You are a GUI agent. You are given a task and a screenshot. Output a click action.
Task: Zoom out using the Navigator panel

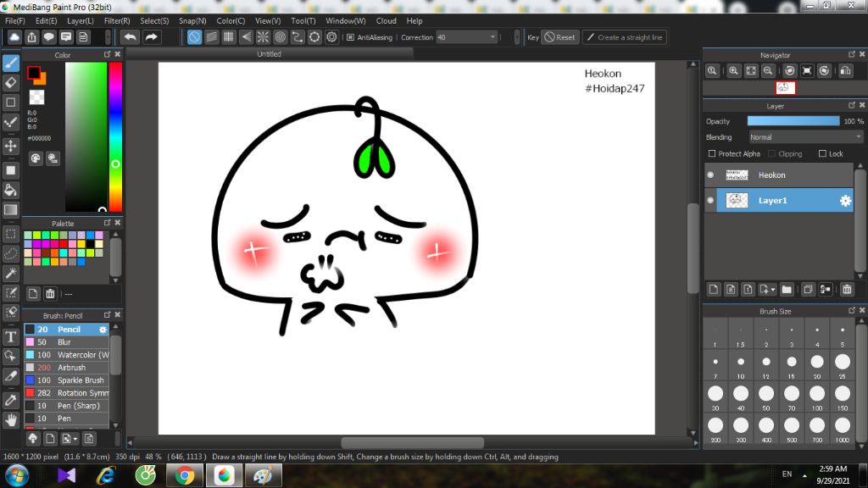[768, 71]
